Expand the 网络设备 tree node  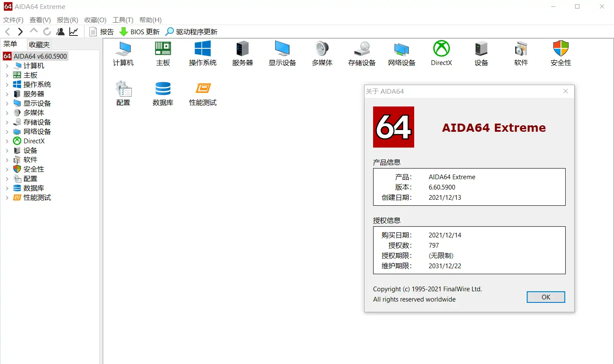[7, 132]
